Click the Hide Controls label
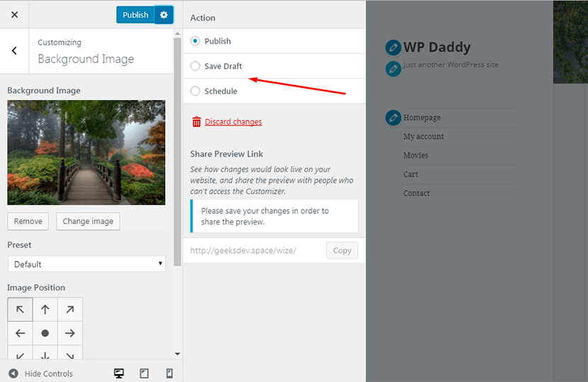The width and height of the screenshot is (588, 382). [49, 373]
